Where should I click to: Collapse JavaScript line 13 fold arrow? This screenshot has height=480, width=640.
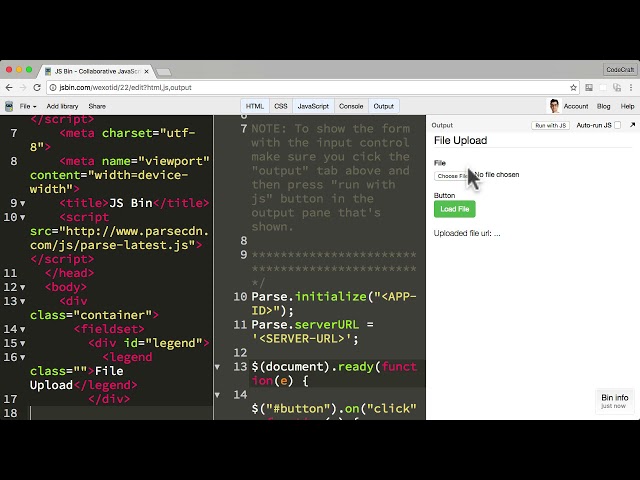tap(218, 367)
